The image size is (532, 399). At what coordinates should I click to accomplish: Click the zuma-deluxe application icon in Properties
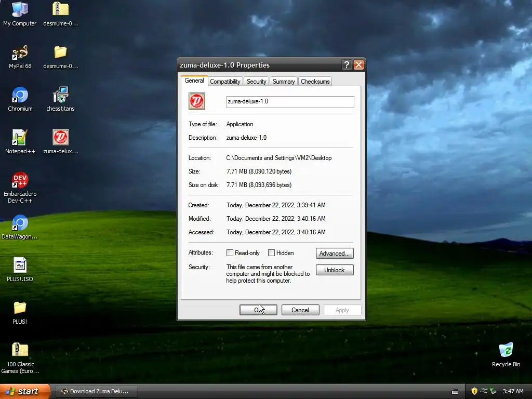[x=197, y=101]
